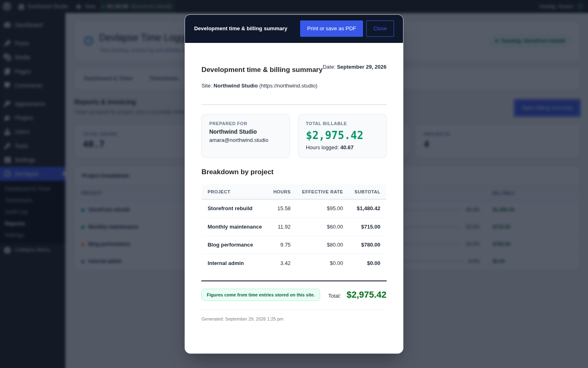Click the $80.00 effective rate

[335, 245]
